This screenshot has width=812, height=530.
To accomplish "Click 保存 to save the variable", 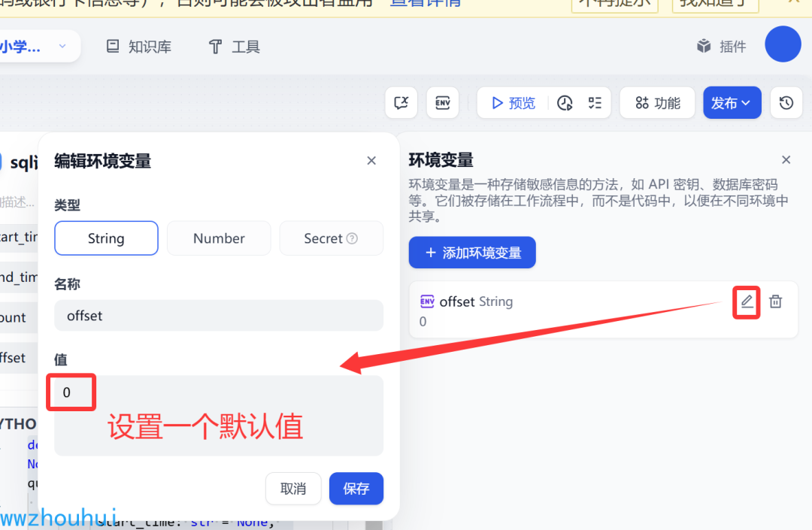I will [x=356, y=488].
